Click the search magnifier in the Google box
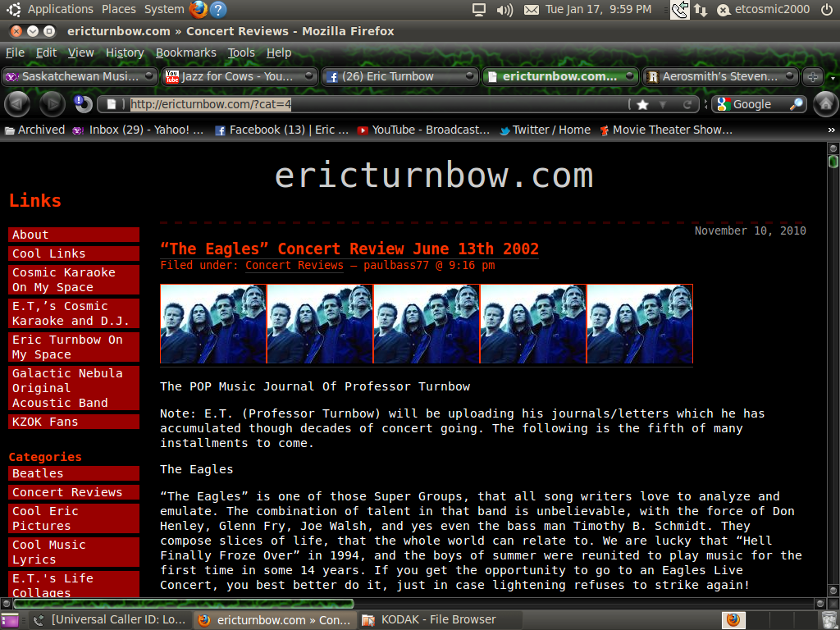 796,104
